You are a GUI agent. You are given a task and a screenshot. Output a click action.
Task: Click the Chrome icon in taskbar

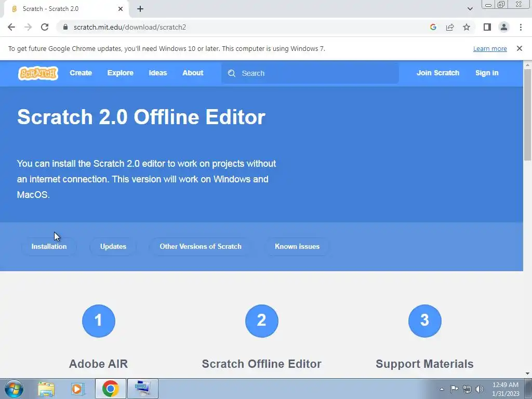(x=111, y=389)
